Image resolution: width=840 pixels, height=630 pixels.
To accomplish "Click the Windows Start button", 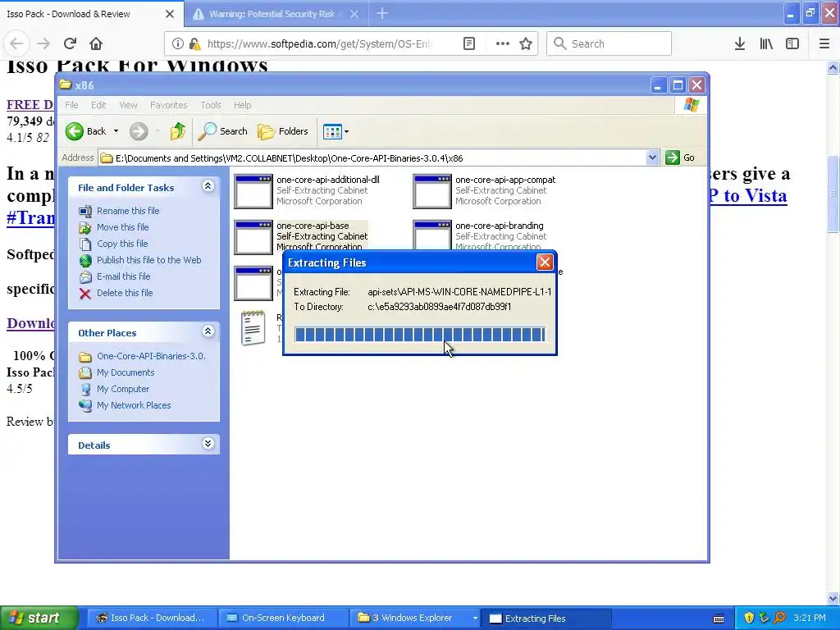I will [39, 618].
